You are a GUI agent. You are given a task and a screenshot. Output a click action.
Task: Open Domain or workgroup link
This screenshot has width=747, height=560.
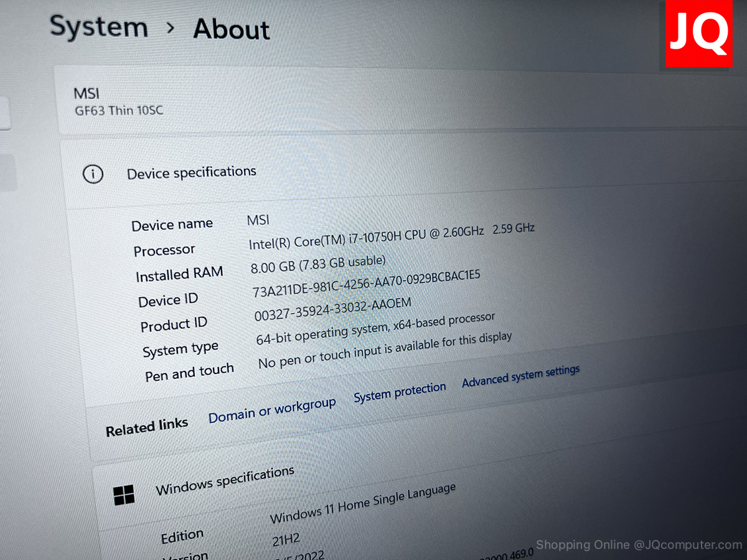pos(272,411)
